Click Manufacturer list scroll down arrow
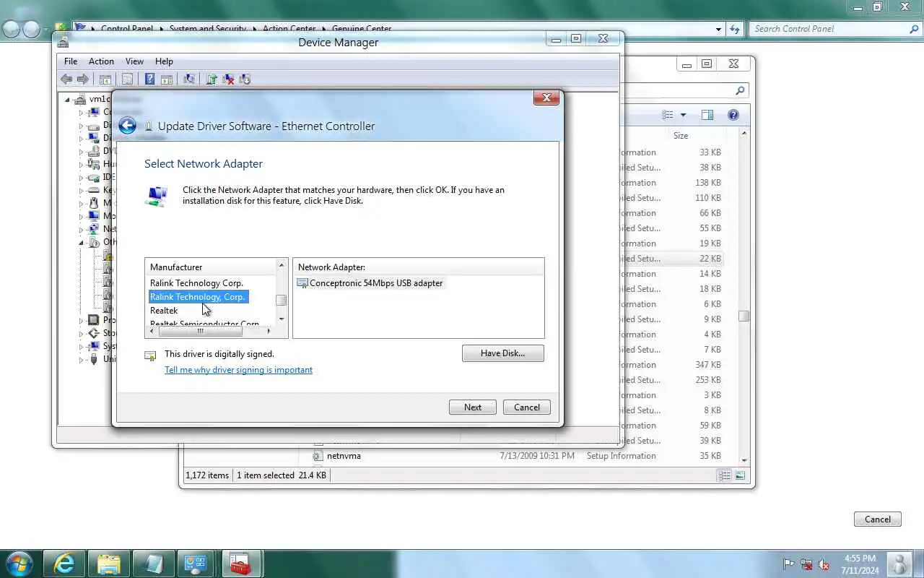This screenshot has height=578, width=924. point(282,319)
